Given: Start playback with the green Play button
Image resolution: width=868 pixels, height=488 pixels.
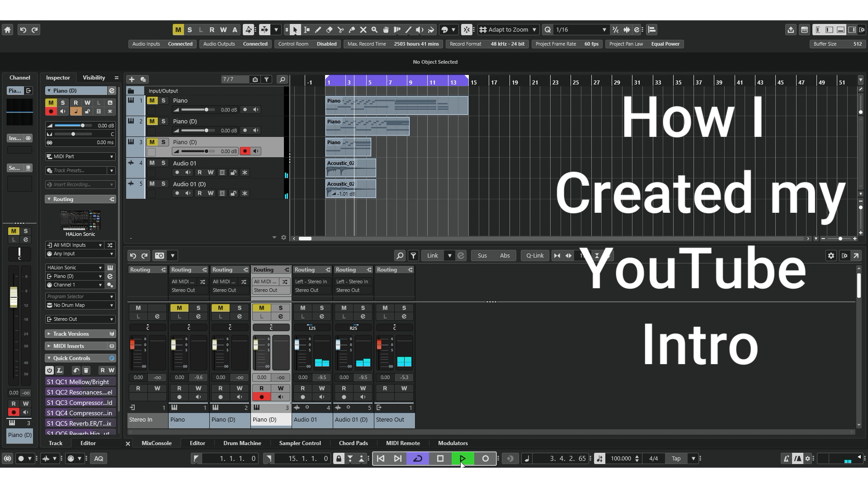Looking at the screenshot, I should click(463, 458).
